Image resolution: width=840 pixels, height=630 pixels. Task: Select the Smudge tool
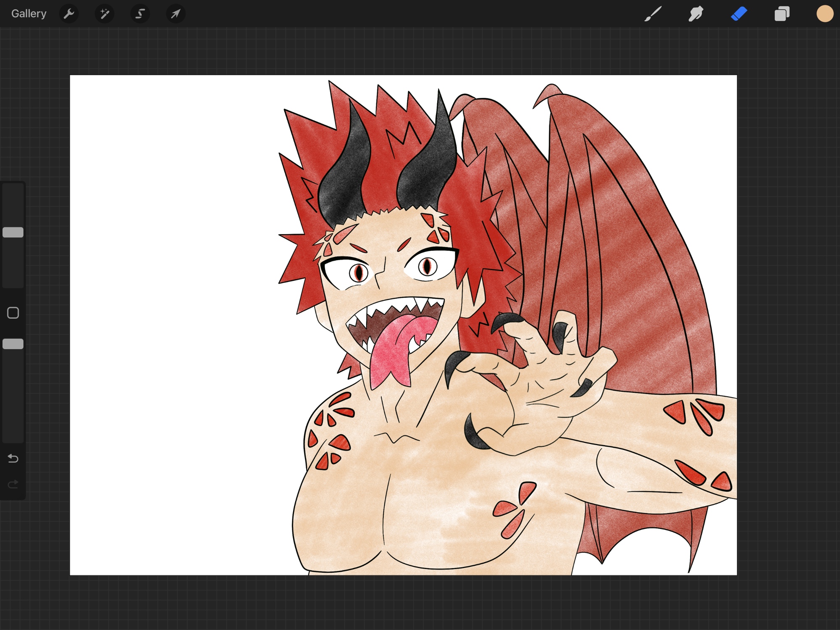[x=696, y=14]
